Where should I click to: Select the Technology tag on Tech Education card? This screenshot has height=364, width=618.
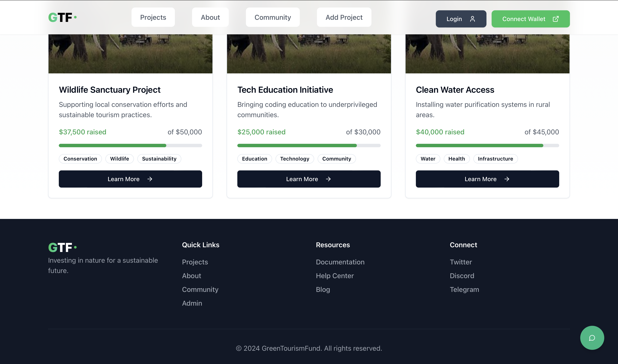[295, 159]
